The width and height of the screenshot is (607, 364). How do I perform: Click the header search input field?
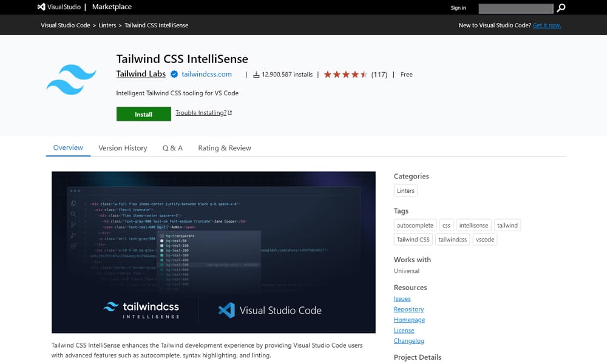(516, 8)
